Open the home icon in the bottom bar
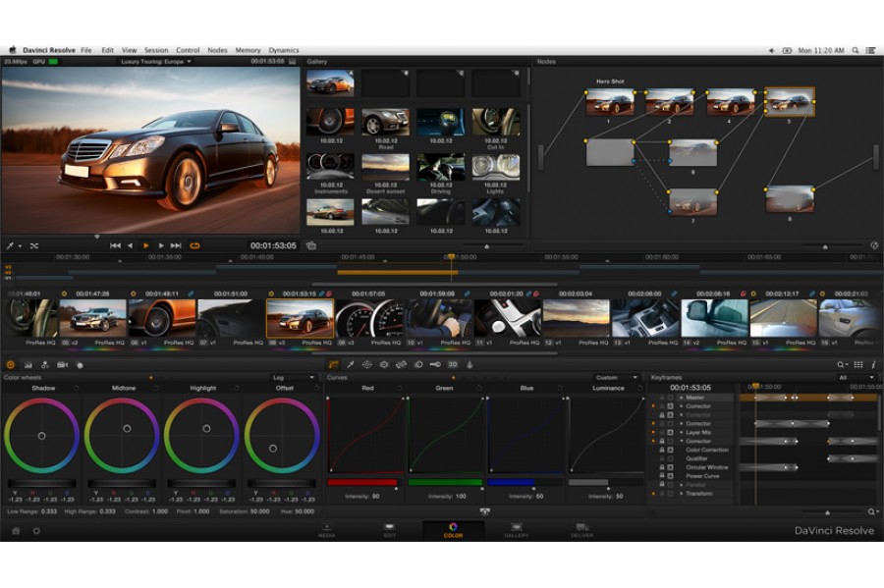 point(16,530)
